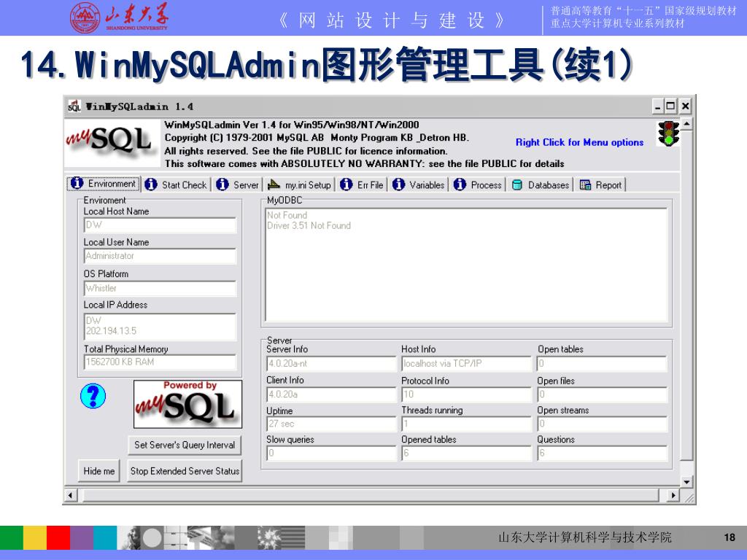The width and height of the screenshot is (747, 560).
Task: Click Set Server's Query Interval button
Action: click(x=185, y=445)
